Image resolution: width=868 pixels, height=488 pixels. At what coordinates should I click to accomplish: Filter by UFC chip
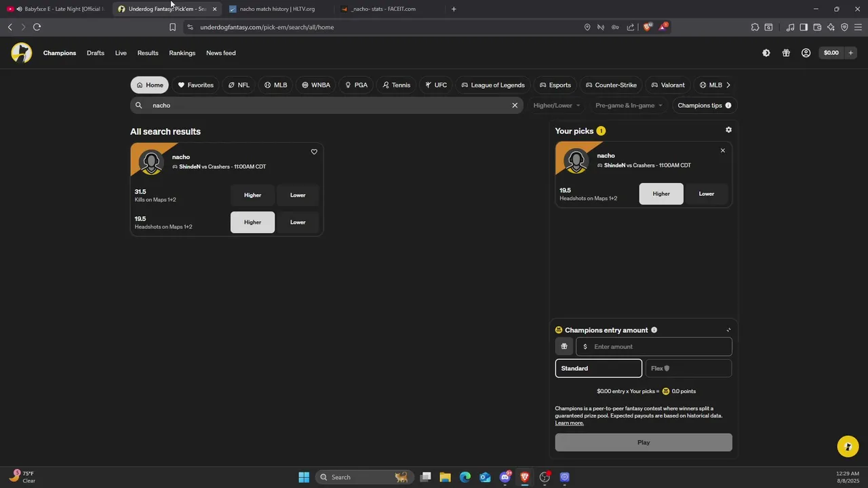click(x=436, y=85)
